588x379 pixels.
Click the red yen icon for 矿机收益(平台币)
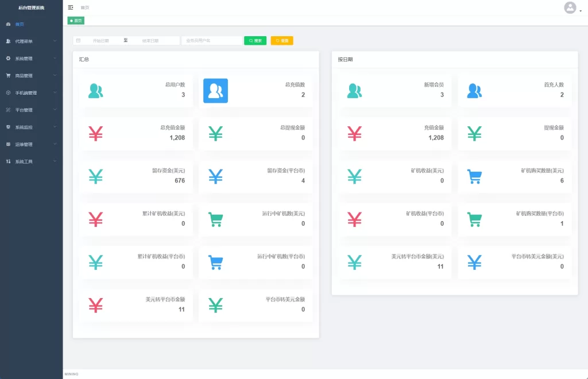(354, 220)
